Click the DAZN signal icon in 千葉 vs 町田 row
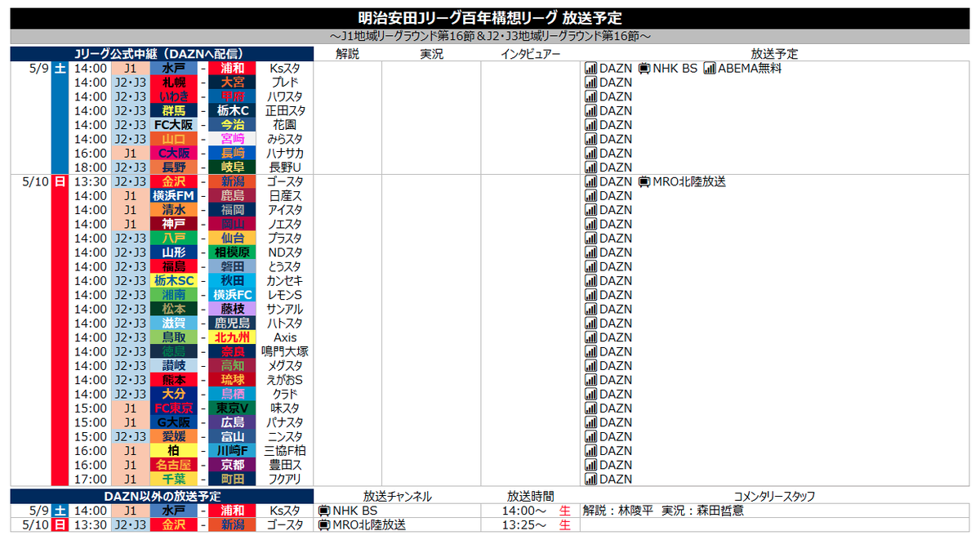Image resolution: width=980 pixels, height=540 pixels. [590, 480]
